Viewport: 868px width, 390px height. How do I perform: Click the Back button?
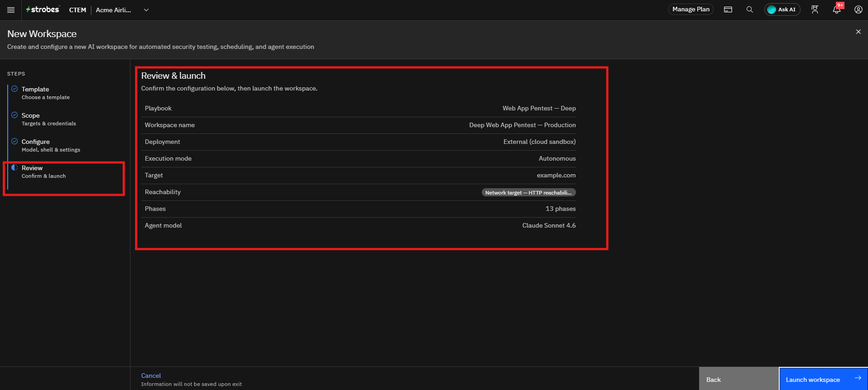(x=739, y=379)
